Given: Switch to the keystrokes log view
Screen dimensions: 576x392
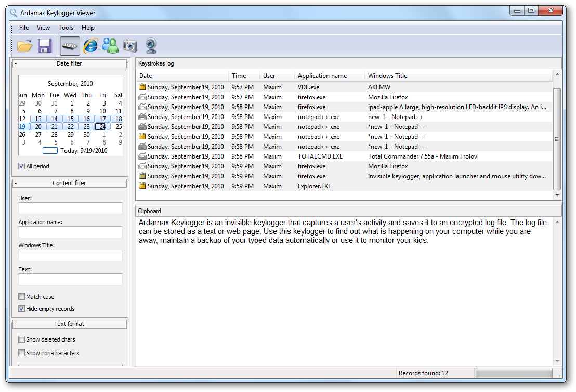Looking at the screenshot, I should coord(69,46).
